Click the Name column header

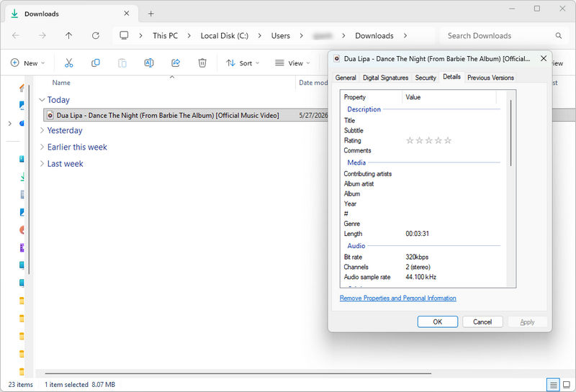coord(61,83)
